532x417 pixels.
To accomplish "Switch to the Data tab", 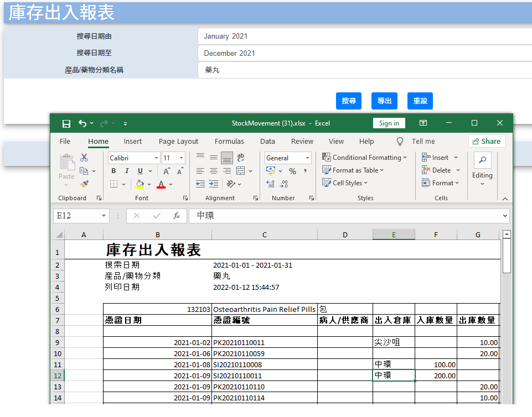I will tap(268, 142).
